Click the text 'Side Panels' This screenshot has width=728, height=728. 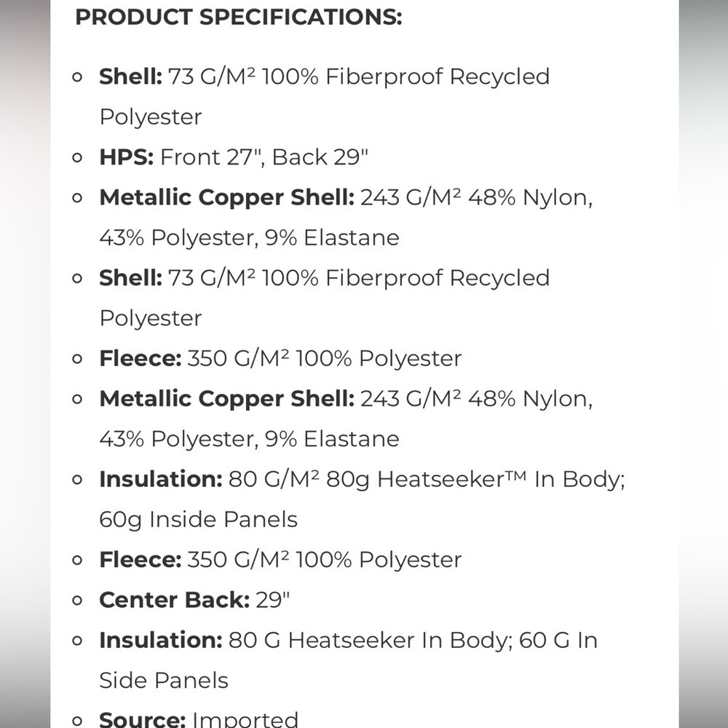click(163, 680)
